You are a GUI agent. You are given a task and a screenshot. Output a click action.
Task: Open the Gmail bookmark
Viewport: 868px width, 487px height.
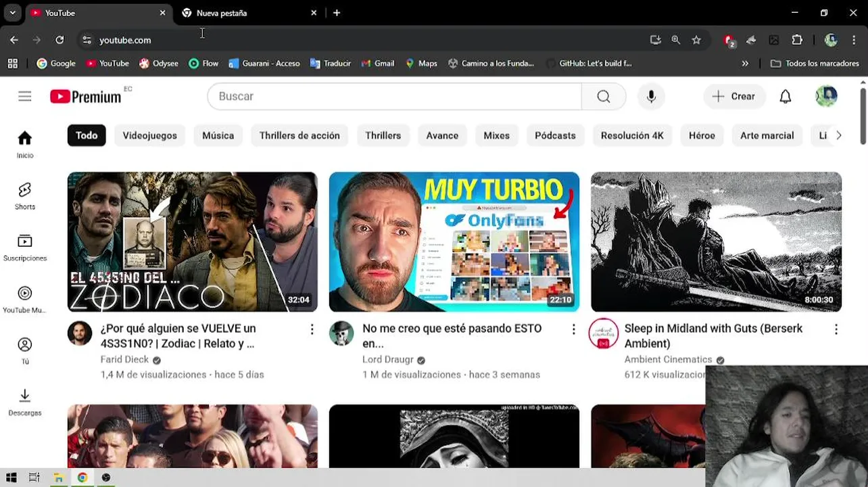(x=378, y=64)
